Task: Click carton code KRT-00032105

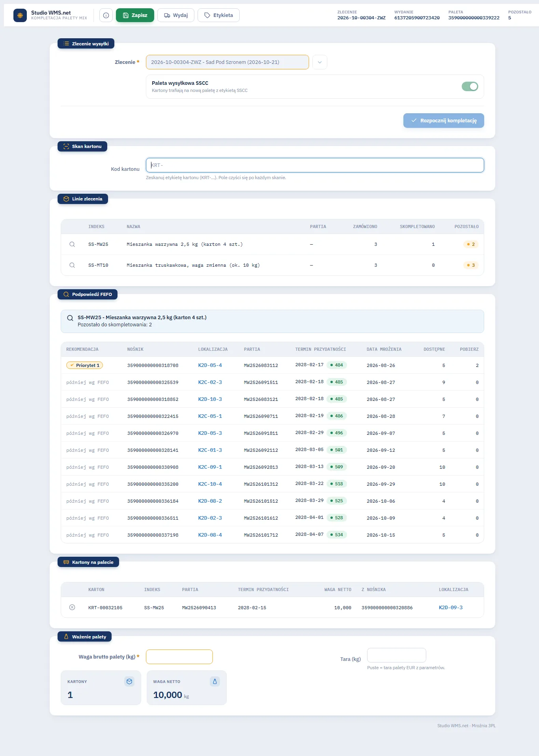Action: (x=105, y=608)
